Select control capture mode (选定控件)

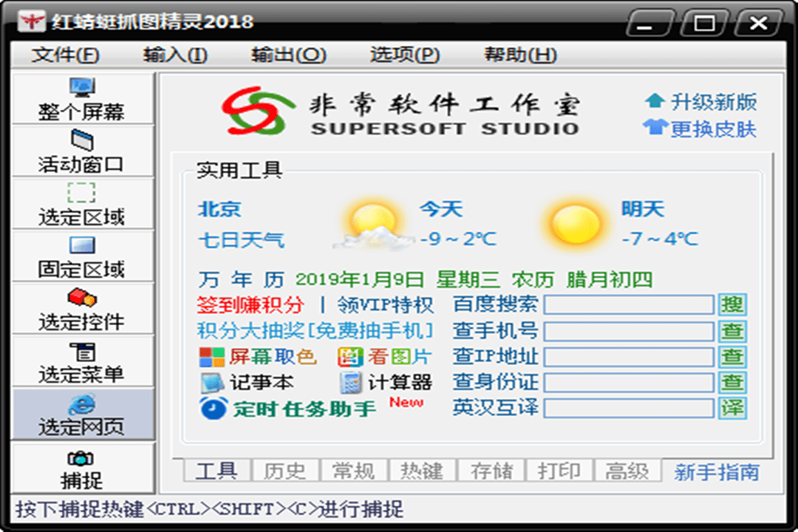tap(82, 297)
